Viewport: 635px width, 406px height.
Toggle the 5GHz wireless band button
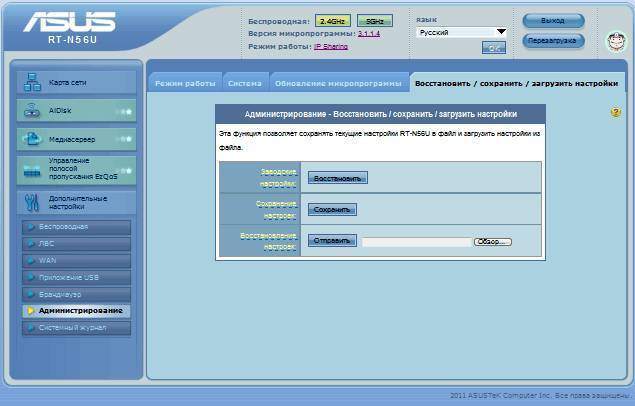pyautogui.click(x=373, y=20)
